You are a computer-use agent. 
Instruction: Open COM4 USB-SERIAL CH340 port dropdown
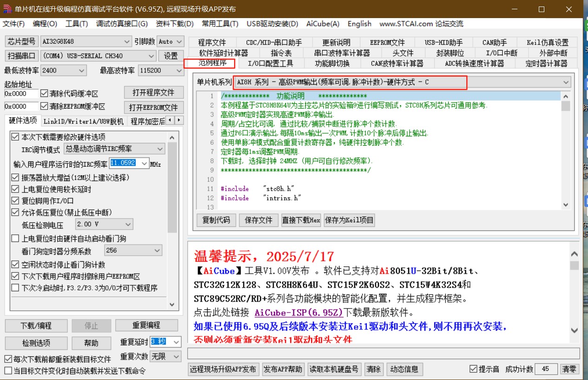click(98, 56)
